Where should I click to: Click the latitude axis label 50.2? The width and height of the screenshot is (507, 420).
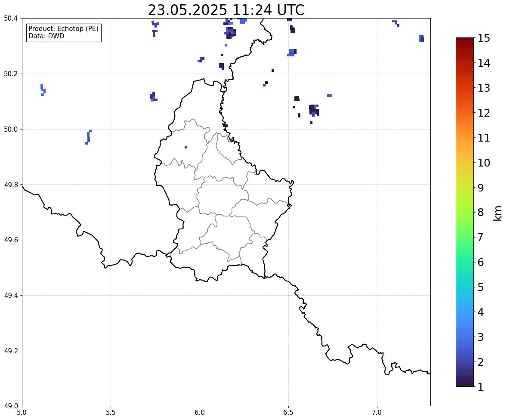coord(11,74)
